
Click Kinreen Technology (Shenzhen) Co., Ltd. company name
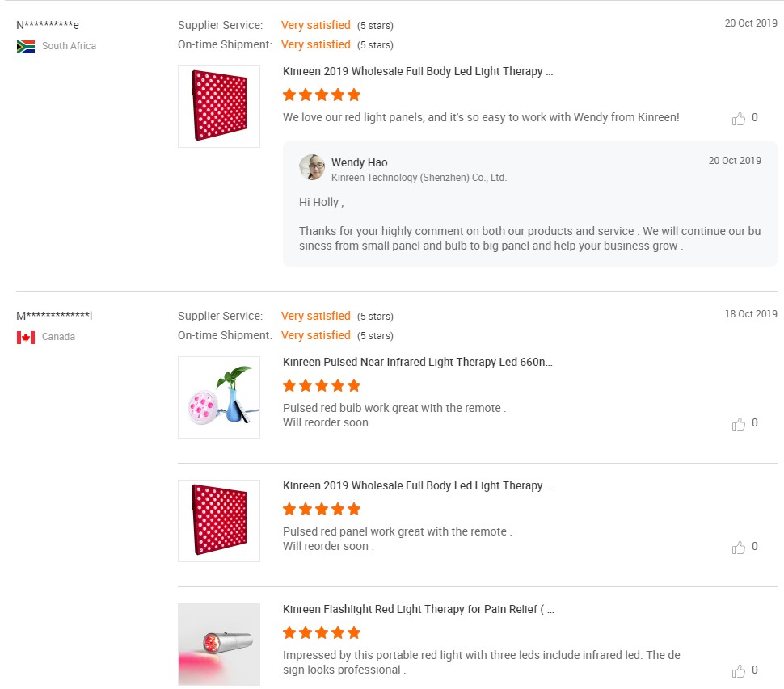(x=419, y=178)
